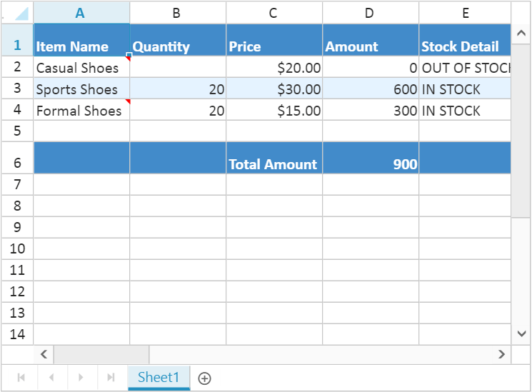Select column D header
532x392 pixels.
coord(371,13)
